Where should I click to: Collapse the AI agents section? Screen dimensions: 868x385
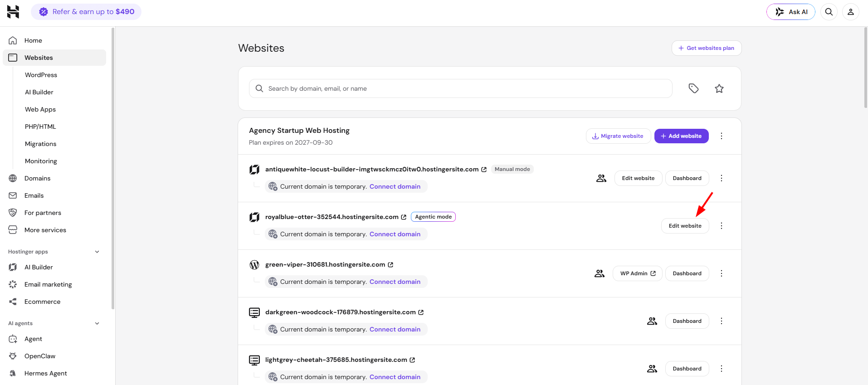(x=97, y=323)
